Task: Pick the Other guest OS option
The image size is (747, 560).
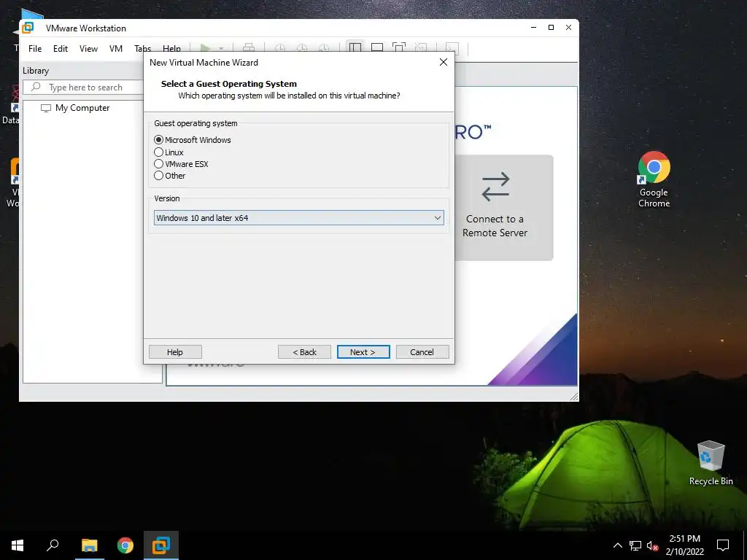Action: tap(169, 176)
